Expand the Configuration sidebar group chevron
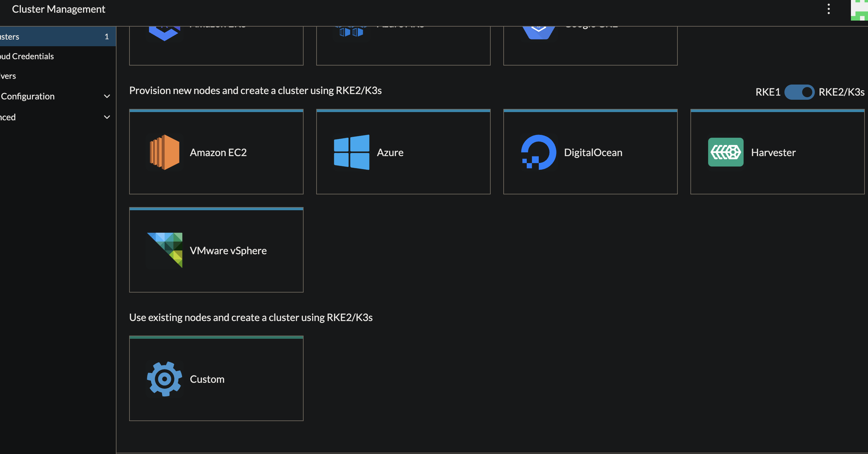Viewport: 868px width, 454px height. (107, 96)
